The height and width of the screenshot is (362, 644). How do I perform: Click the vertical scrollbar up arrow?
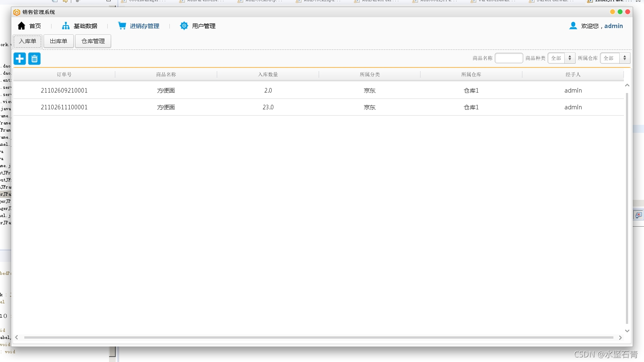coord(627,85)
